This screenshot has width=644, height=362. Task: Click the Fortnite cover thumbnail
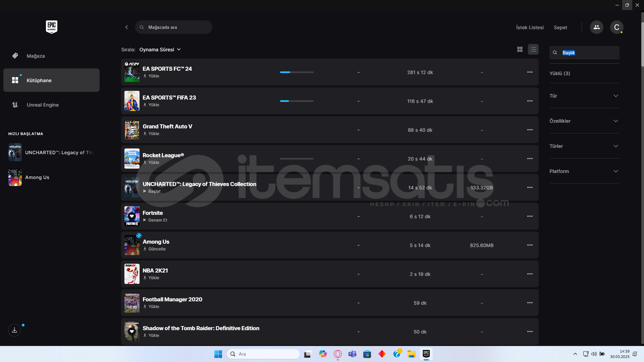(132, 216)
